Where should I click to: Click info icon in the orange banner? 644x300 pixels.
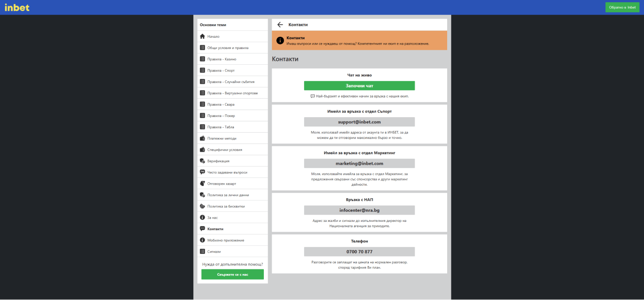coord(280,41)
